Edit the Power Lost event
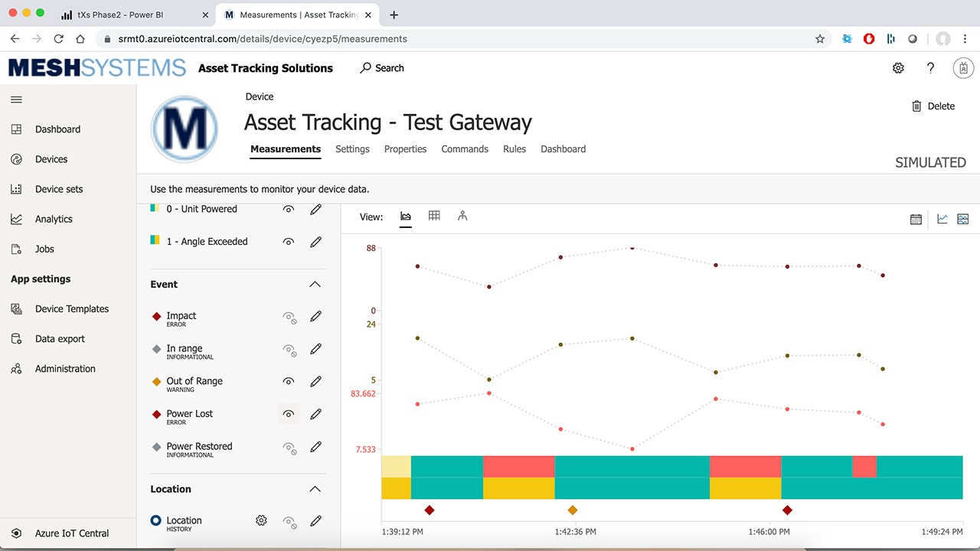The width and height of the screenshot is (980, 551). coord(315,414)
